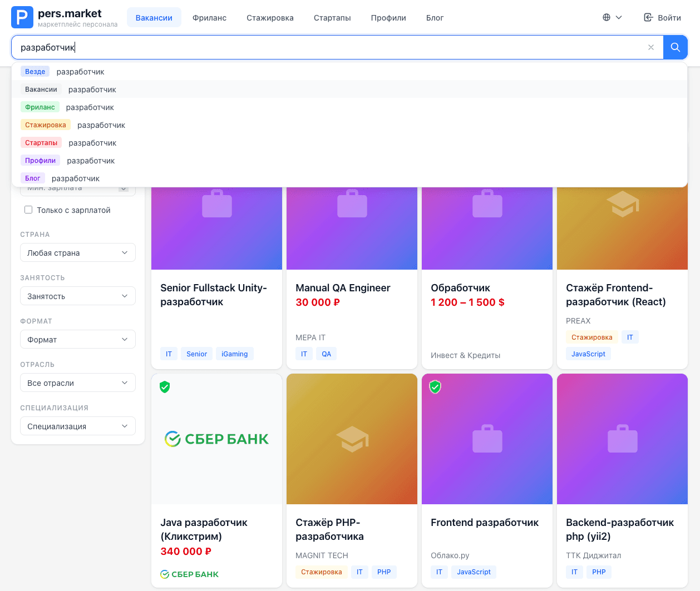Click СБЕР БАНК company logo below salary
This screenshot has height=591, width=700.
pos(189,574)
